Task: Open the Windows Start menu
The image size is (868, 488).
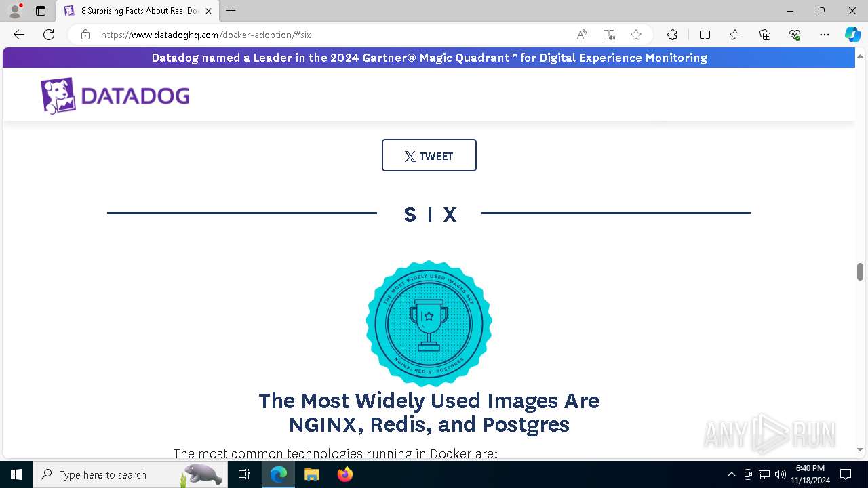Action: (16, 474)
